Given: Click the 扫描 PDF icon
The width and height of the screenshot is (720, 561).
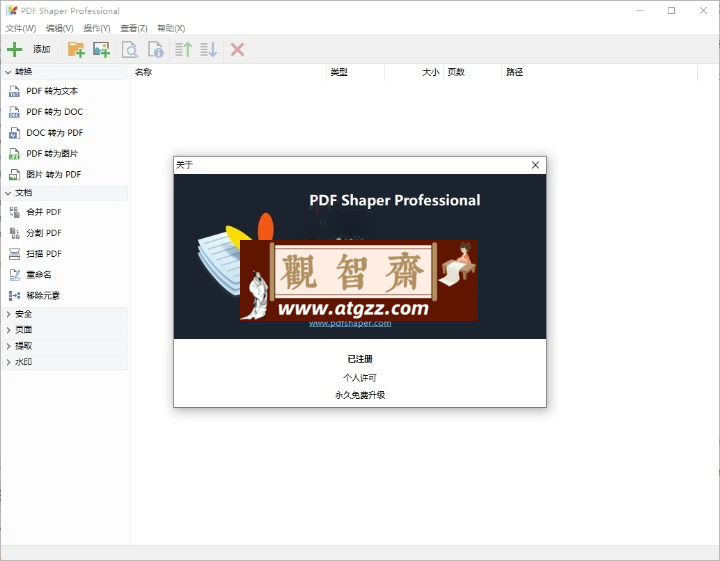Looking at the screenshot, I should 14,254.
